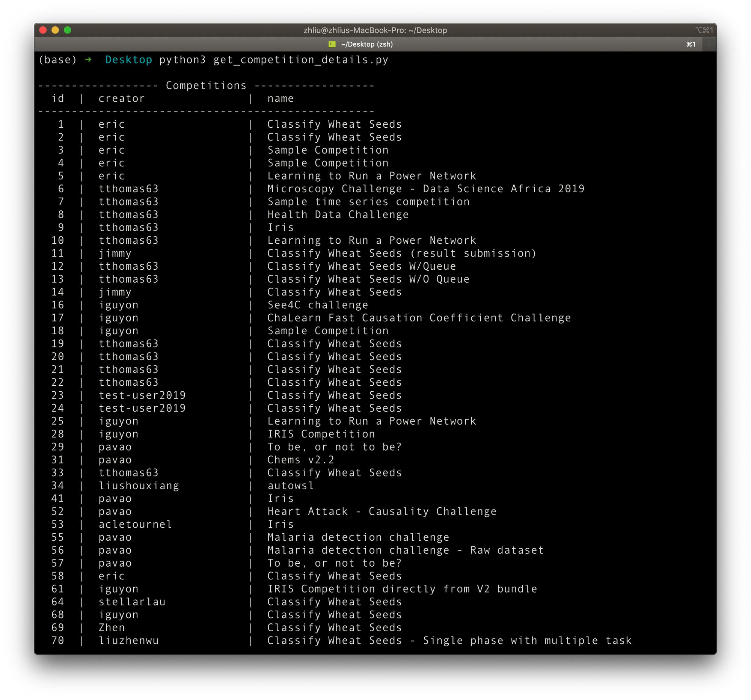751x700 pixels.
Task: Click the cyan Desktop directory in the prompt
Action: click(128, 60)
